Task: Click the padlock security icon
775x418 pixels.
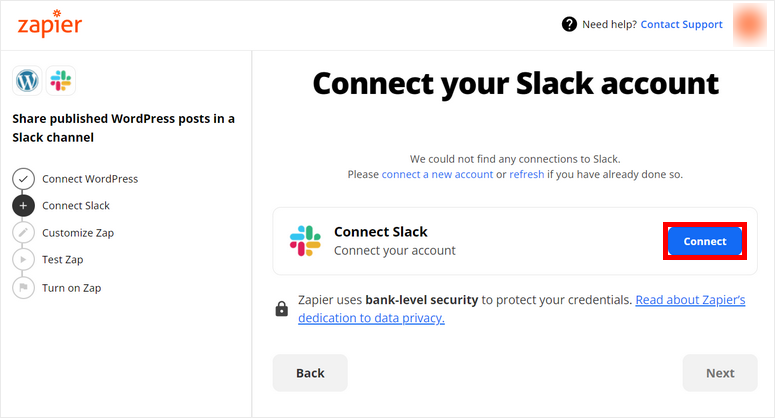Action: pyautogui.click(x=282, y=309)
